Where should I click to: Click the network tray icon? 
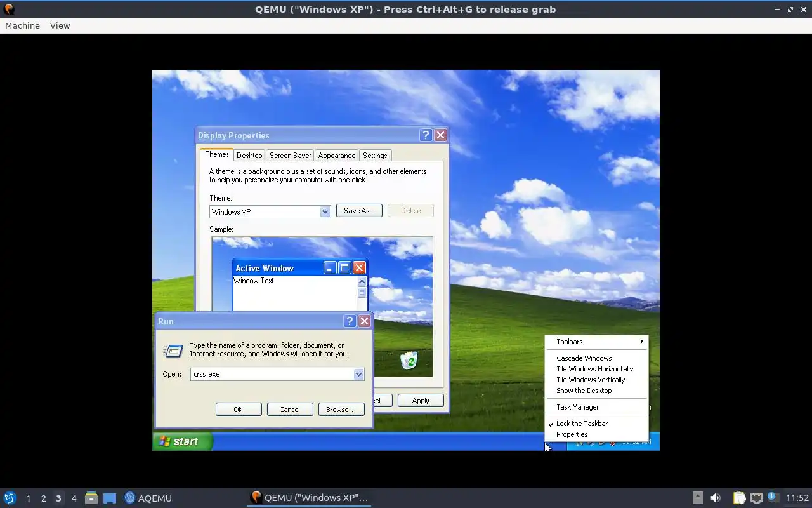756,498
